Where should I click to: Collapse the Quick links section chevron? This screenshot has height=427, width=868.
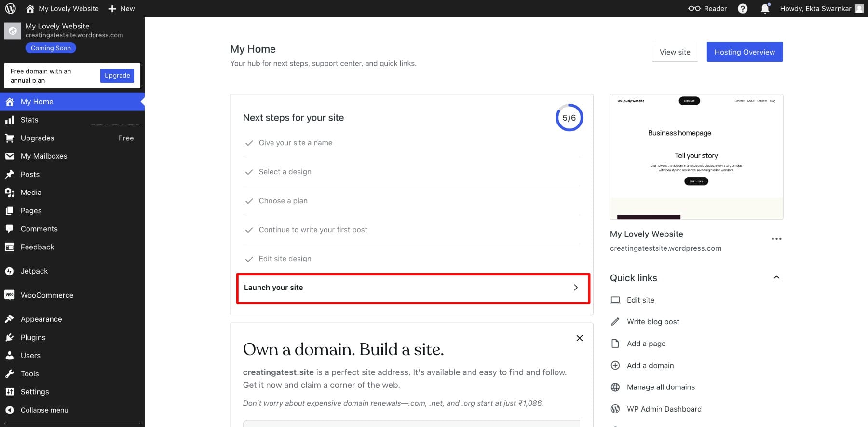[776, 277]
